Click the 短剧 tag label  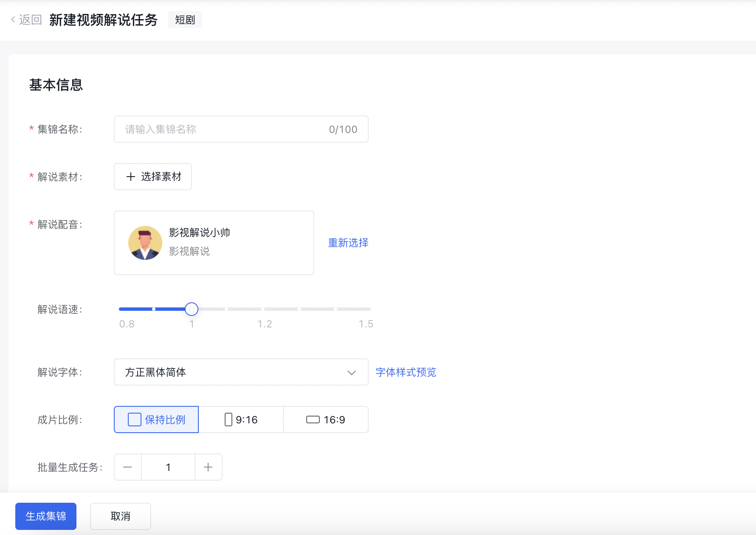pos(185,20)
